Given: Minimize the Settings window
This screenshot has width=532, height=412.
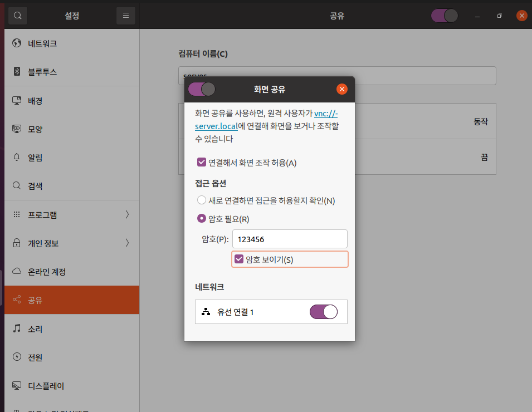Looking at the screenshot, I should [477, 16].
